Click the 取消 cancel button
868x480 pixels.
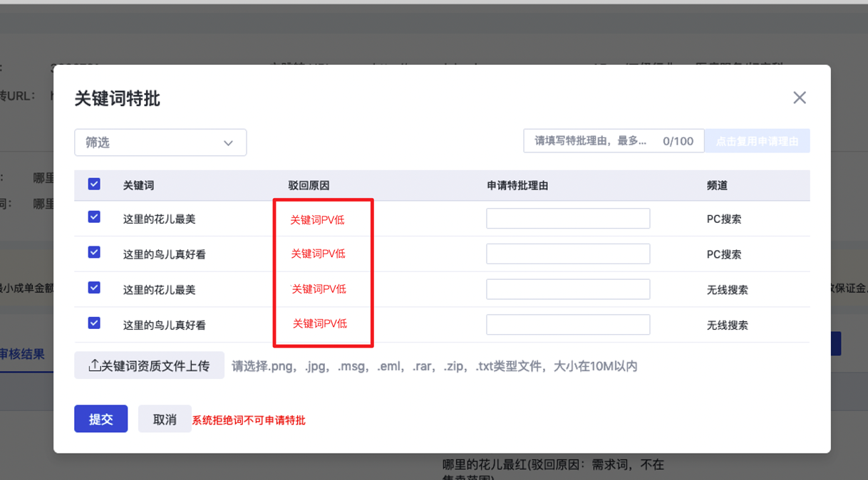(x=165, y=419)
